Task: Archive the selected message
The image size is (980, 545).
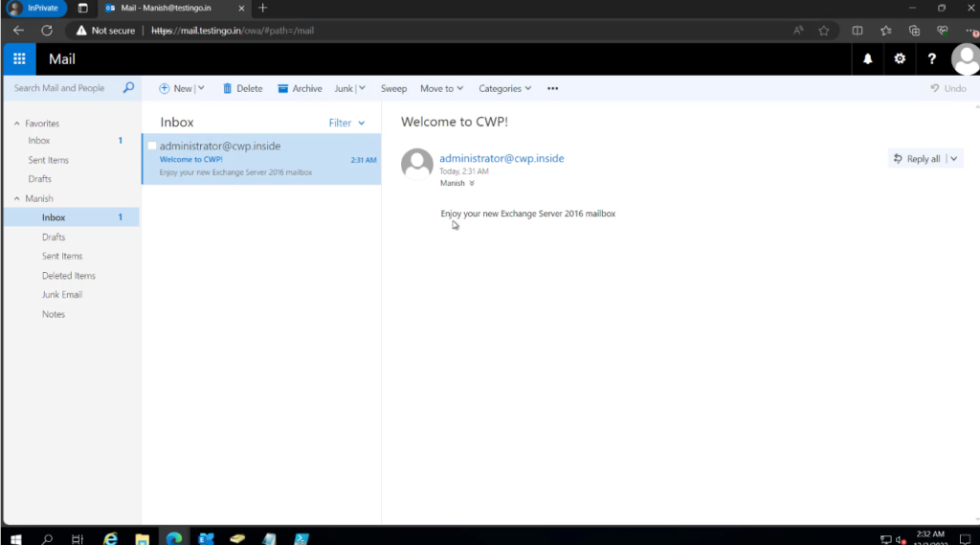Action: (300, 88)
